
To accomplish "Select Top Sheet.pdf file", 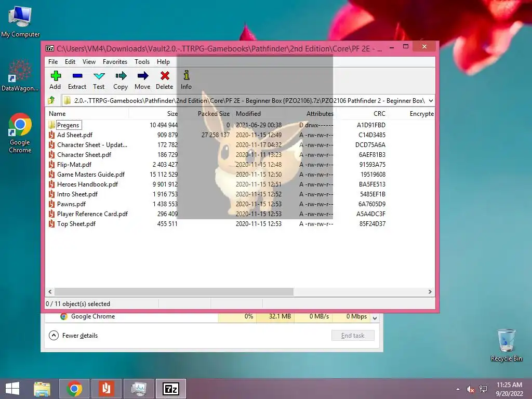I will (x=76, y=224).
